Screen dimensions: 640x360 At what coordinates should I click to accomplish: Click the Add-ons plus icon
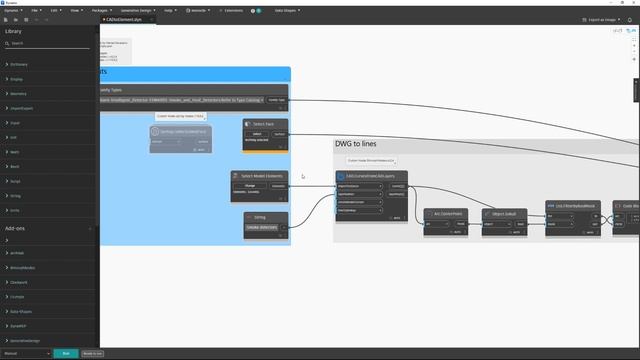click(x=90, y=229)
